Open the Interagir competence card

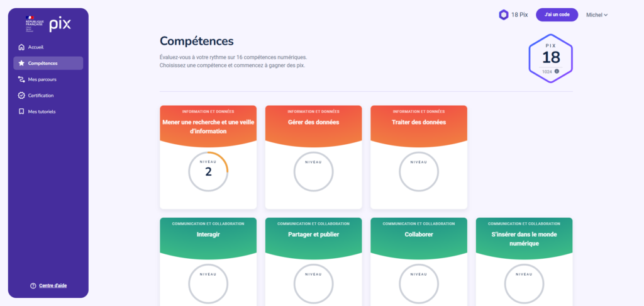pyautogui.click(x=208, y=261)
